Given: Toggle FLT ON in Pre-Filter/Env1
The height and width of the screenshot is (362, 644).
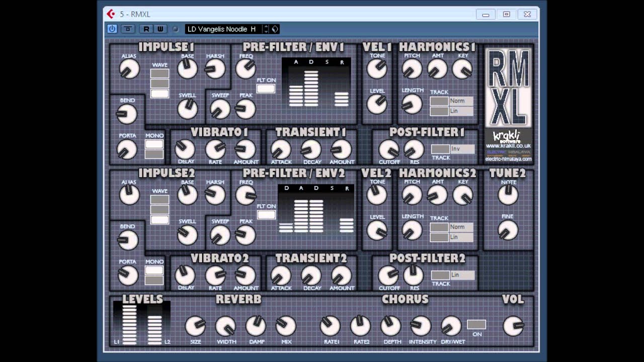Looking at the screenshot, I should coord(266,89).
